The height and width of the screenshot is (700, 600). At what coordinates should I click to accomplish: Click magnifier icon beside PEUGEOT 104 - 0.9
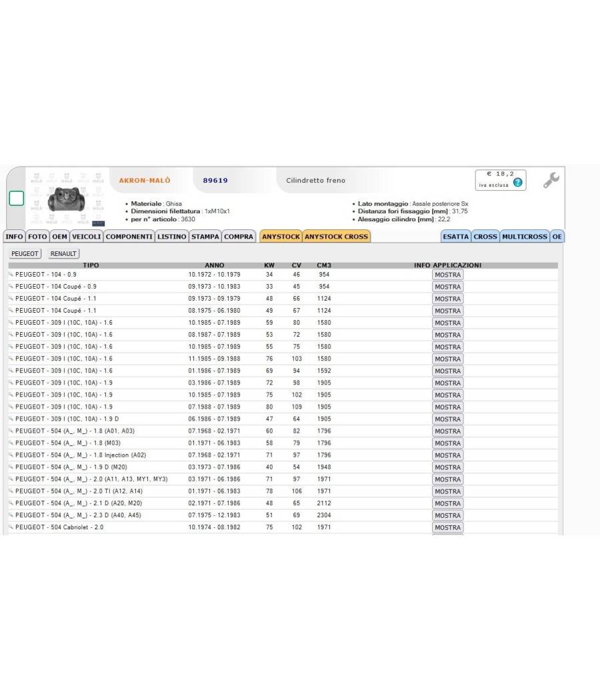click(11, 275)
